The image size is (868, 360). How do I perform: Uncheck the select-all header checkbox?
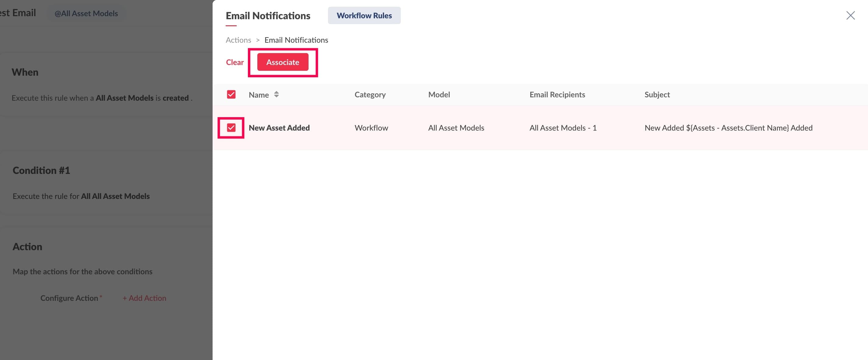231,95
